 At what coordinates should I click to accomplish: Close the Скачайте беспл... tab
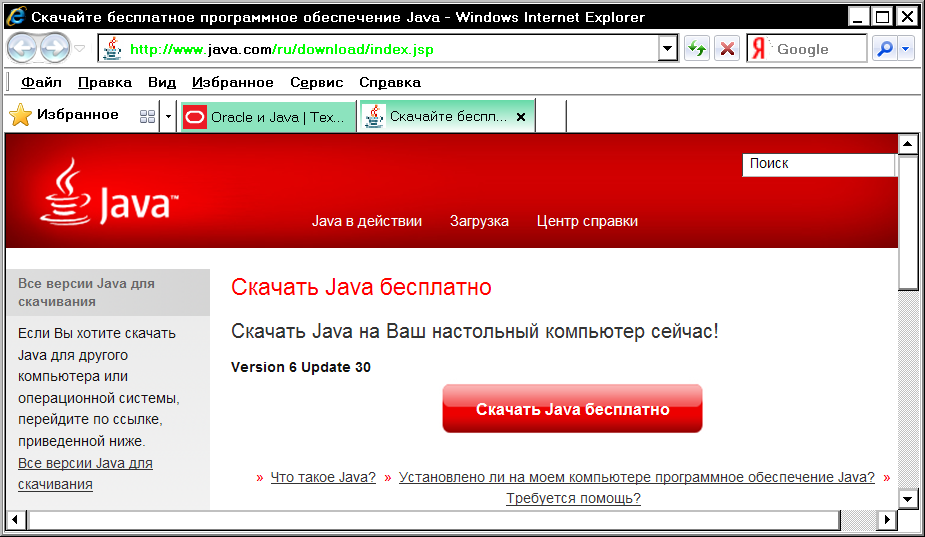pos(521,117)
